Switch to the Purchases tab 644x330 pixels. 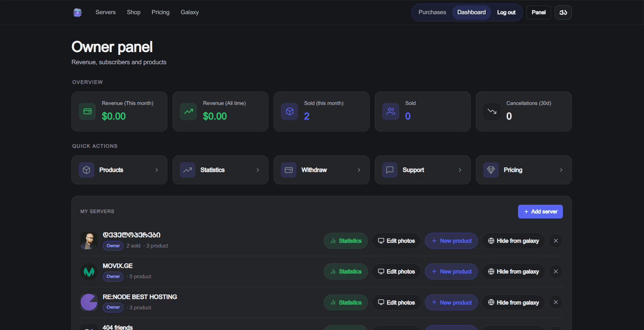(x=432, y=12)
